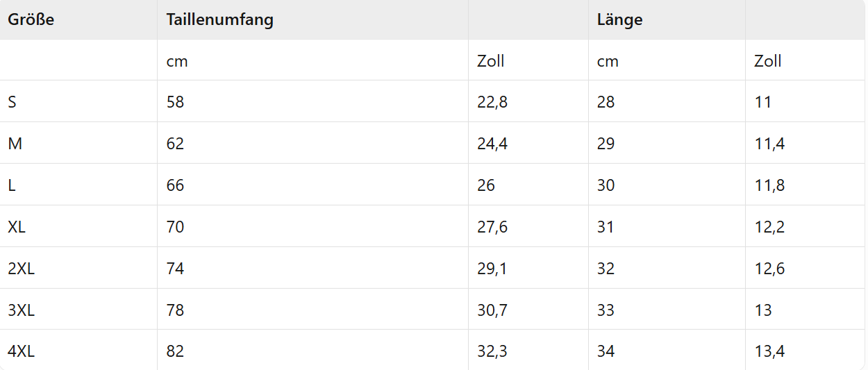This screenshot has height=370, width=868.
Task: Select the 4XL size row label
Action: click(x=21, y=351)
